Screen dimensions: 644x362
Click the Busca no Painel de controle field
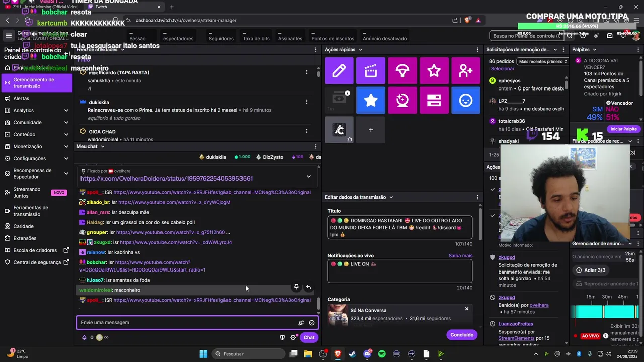click(526, 36)
